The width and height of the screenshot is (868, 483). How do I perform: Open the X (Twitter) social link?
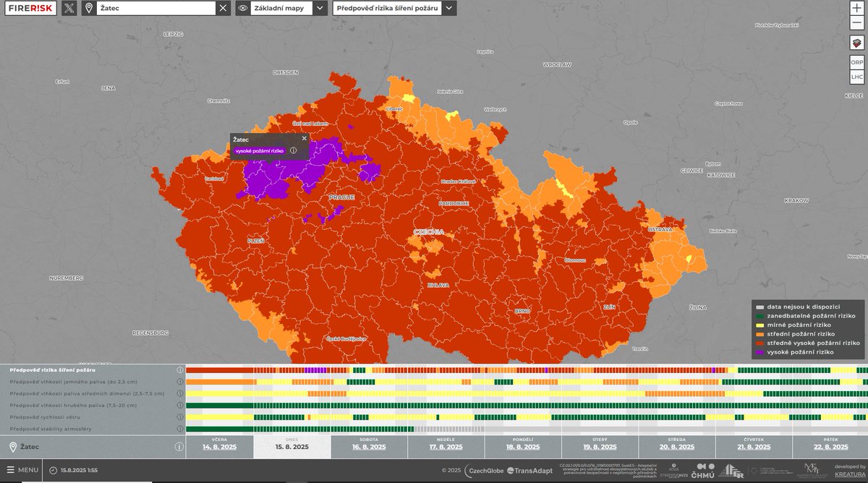tap(69, 8)
